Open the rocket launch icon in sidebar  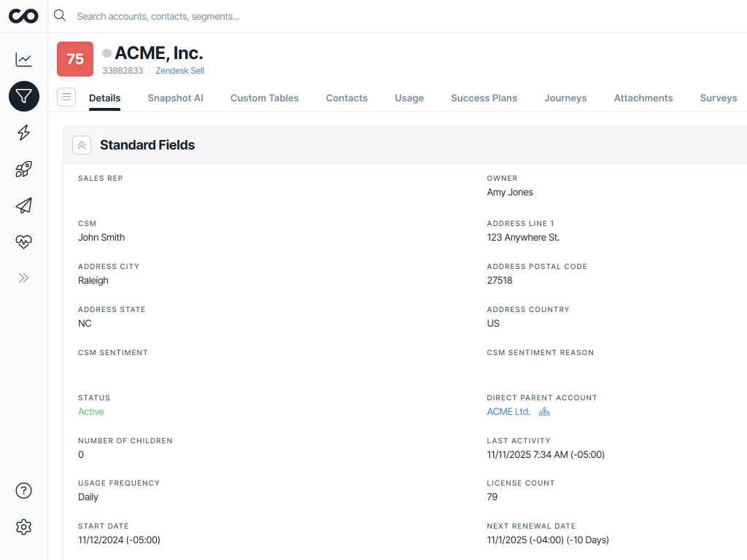pyautogui.click(x=23, y=168)
